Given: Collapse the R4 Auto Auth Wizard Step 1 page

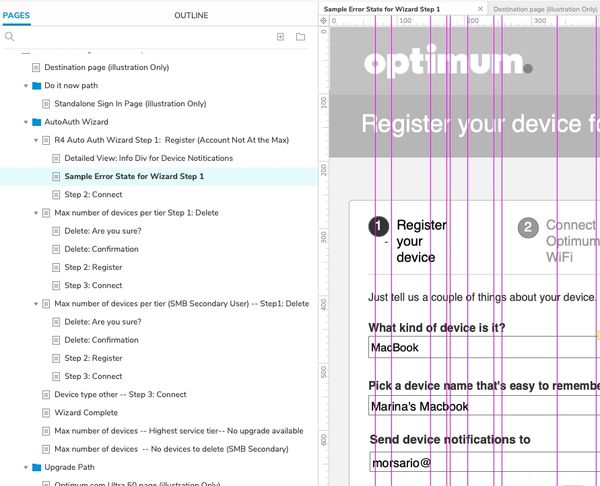Looking at the screenshot, I should pyautogui.click(x=35, y=140).
